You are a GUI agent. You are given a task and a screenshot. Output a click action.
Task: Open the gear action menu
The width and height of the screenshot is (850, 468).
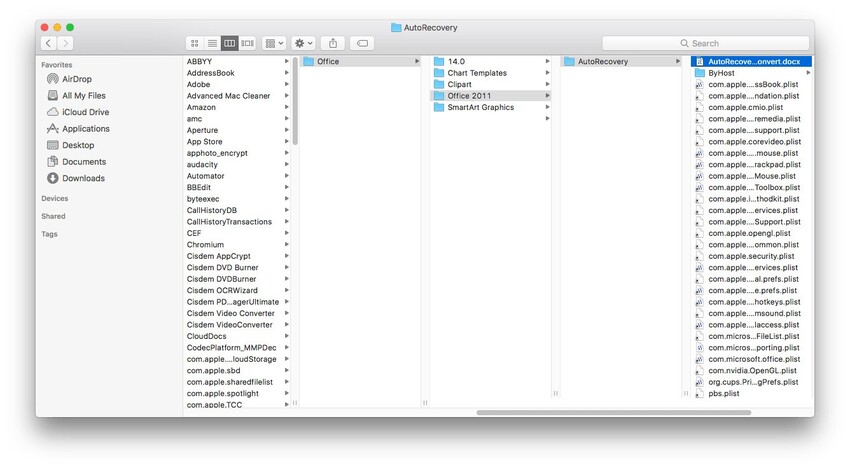click(x=303, y=43)
